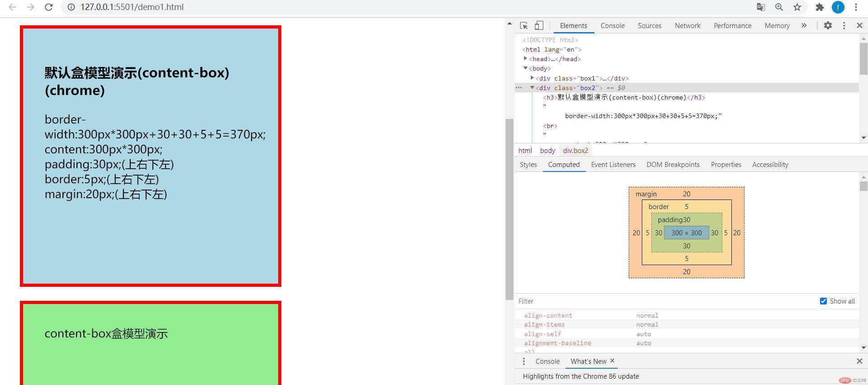Click the blue box heading 默认盒模型演示
Viewport: 868px width, 385px height.
click(x=137, y=81)
